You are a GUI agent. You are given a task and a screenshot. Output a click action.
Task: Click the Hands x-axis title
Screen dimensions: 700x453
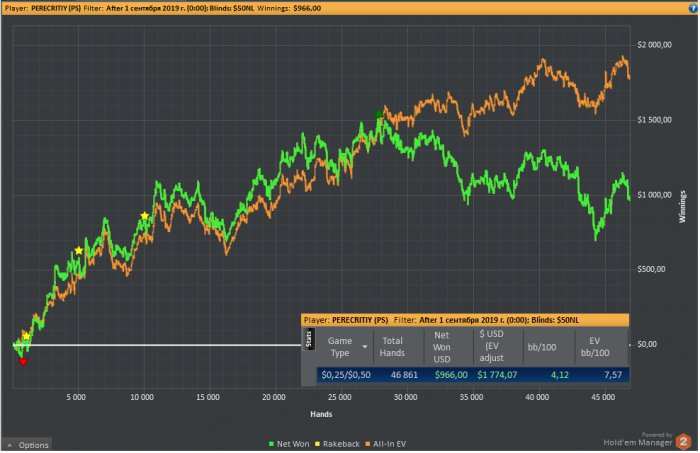pos(321,414)
